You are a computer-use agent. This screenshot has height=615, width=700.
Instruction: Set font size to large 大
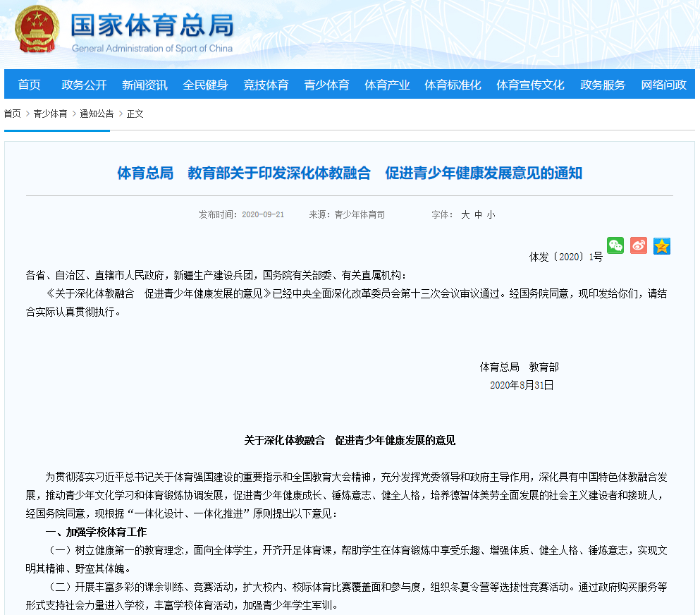(465, 214)
